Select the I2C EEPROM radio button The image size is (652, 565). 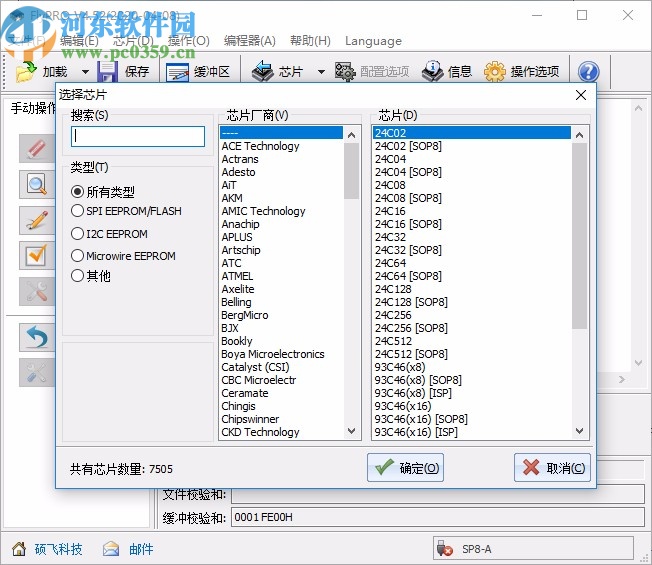(x=77, y=234)
